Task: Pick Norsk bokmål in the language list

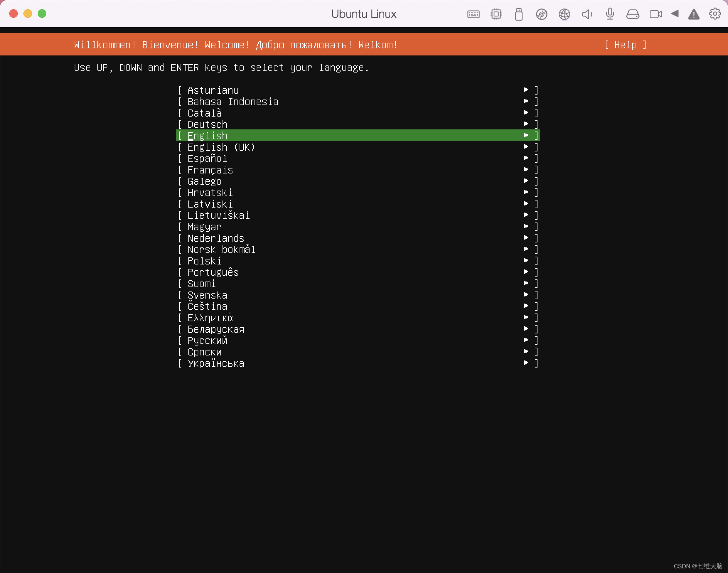Action: point(358,249)
